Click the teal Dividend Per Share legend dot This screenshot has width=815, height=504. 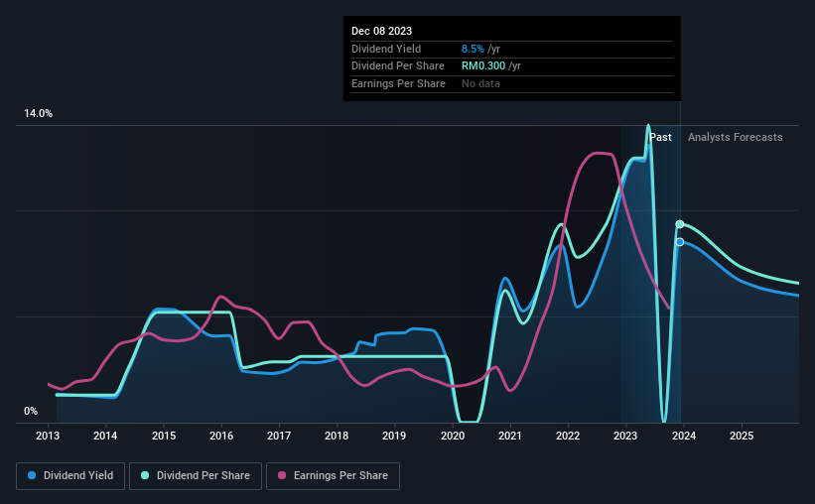145,475
